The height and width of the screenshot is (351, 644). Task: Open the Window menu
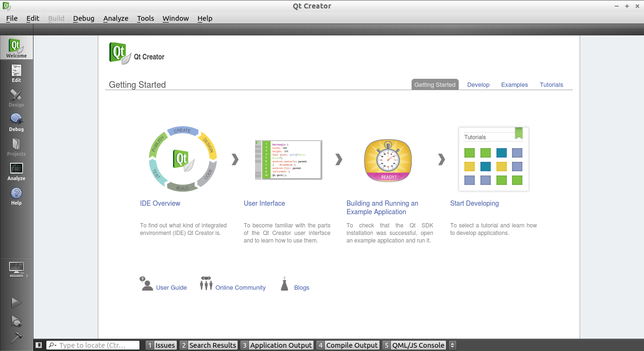(176, 18)
